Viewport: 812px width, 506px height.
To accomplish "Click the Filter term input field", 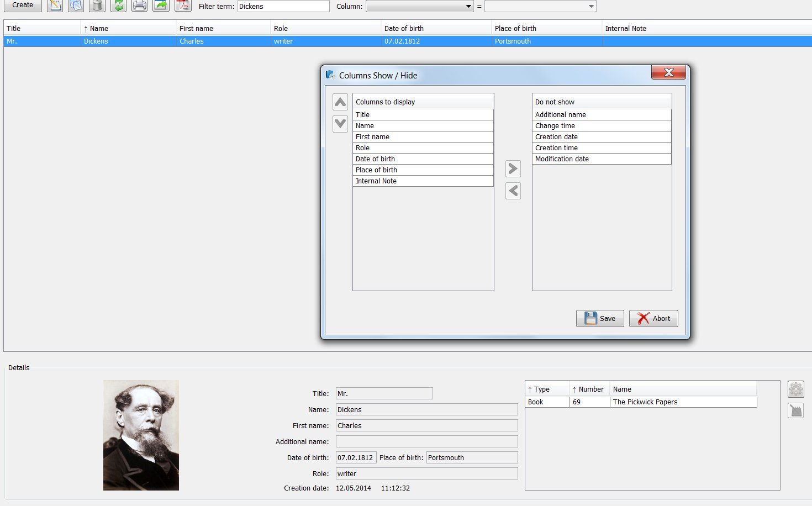I will [283, 7].
